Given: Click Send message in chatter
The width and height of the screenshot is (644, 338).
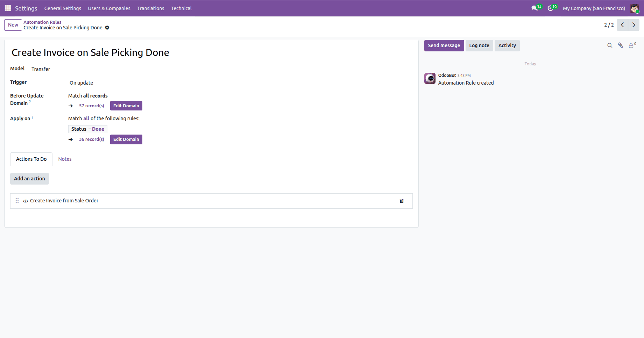Looking at the screenshot, I should 444,45.
